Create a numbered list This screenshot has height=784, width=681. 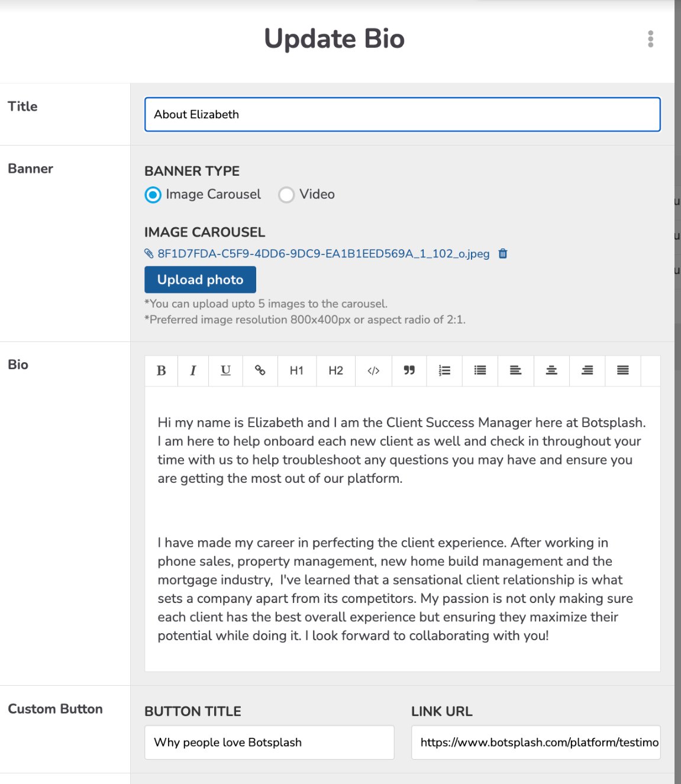pyautogui.click(x=444, y=370)
